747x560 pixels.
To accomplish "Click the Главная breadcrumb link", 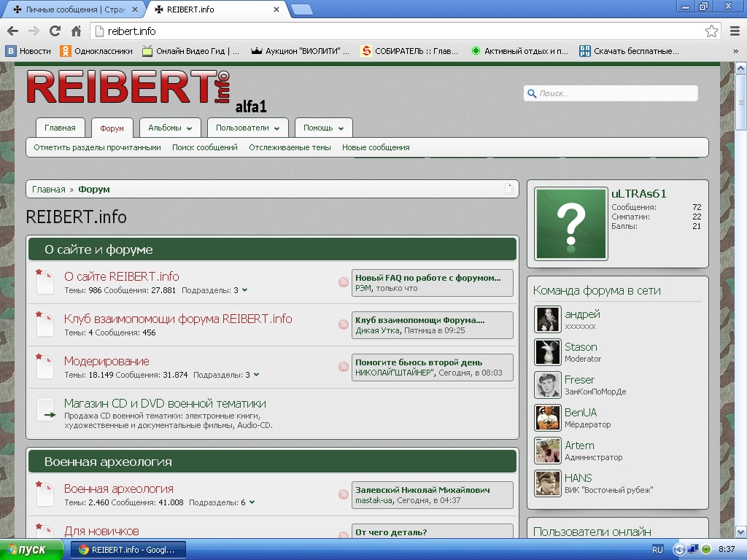I will tap(49, 189).
